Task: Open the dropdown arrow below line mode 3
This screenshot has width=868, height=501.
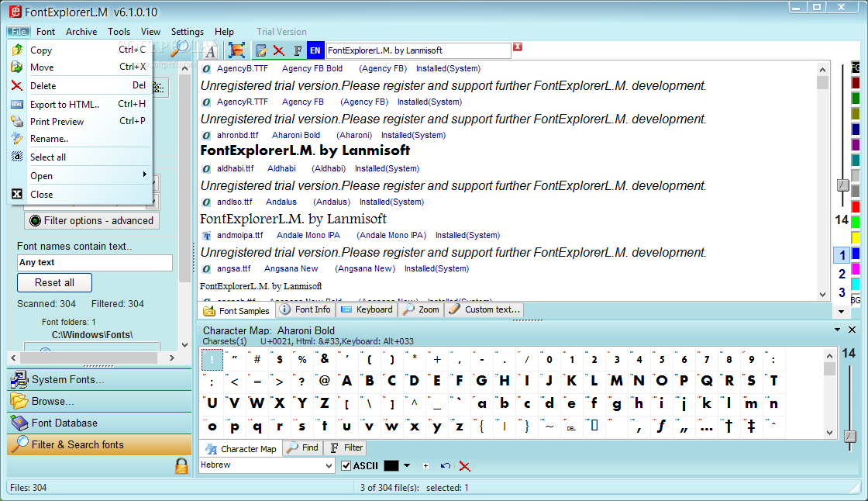Action: (842, 312)
